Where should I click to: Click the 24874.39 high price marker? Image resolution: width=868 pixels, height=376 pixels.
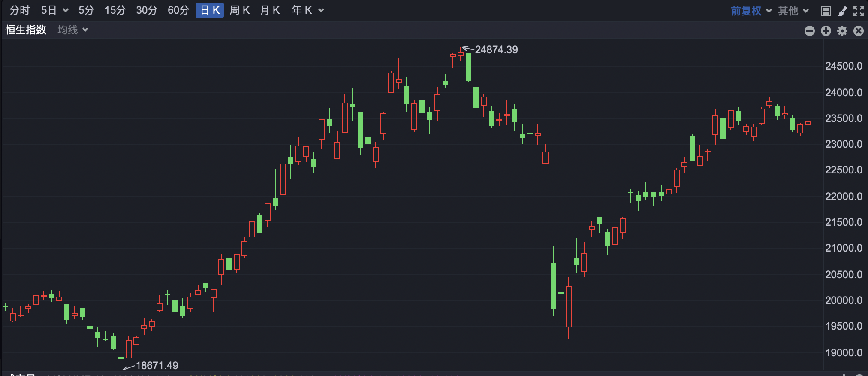point(496,50)
